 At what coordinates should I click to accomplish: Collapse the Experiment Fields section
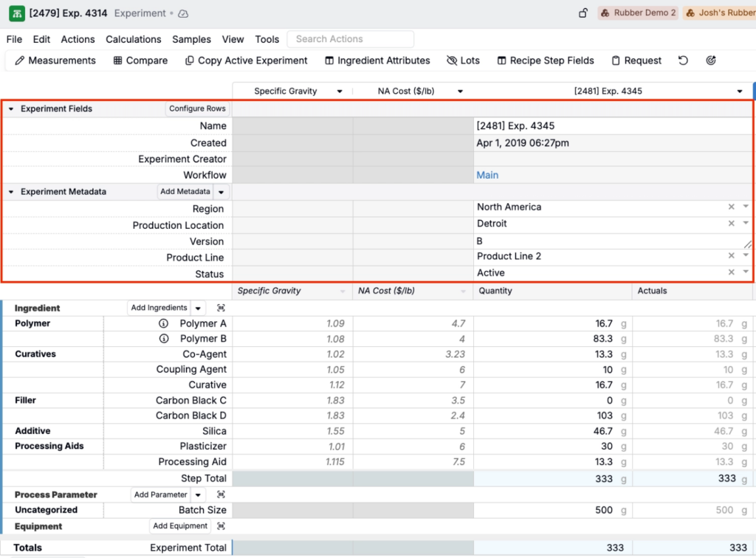click(x=11, y=109)
